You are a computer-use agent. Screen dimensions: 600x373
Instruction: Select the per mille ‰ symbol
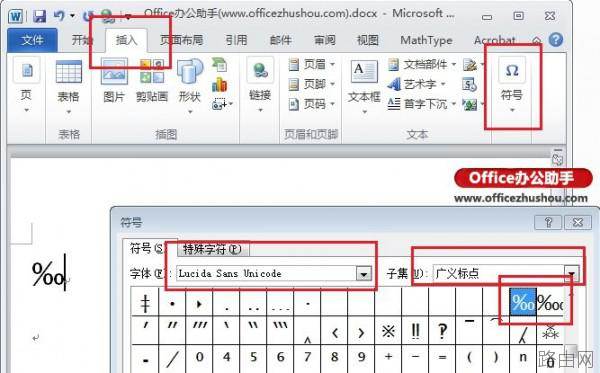523,302
